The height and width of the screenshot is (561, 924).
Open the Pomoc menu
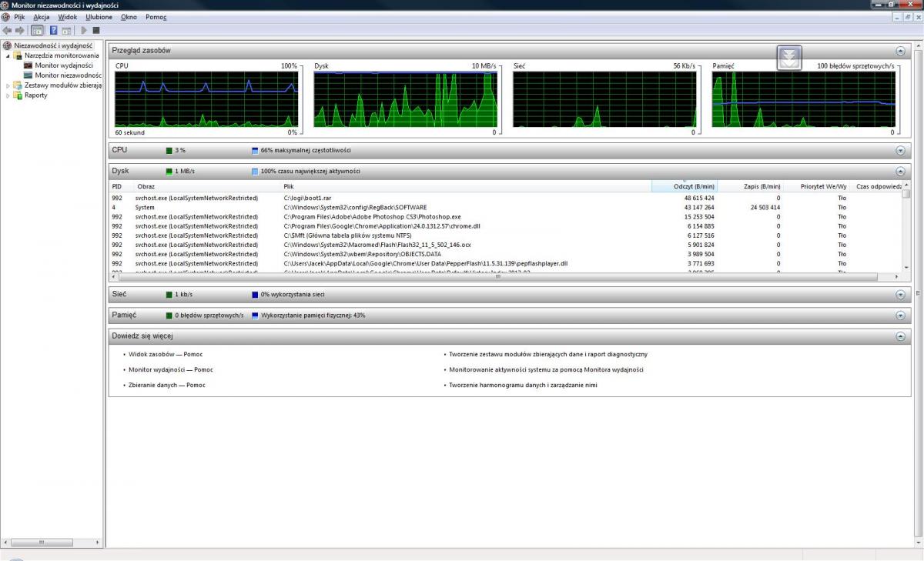156,17
